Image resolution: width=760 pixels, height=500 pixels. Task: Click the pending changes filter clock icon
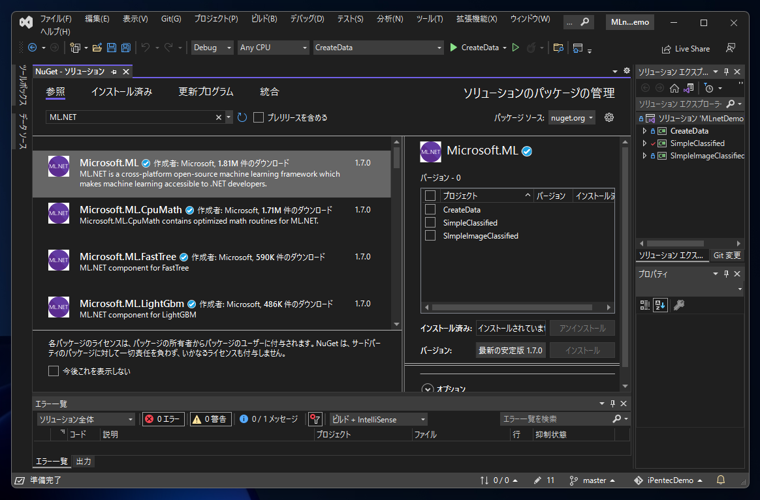[x=709, y=88]
